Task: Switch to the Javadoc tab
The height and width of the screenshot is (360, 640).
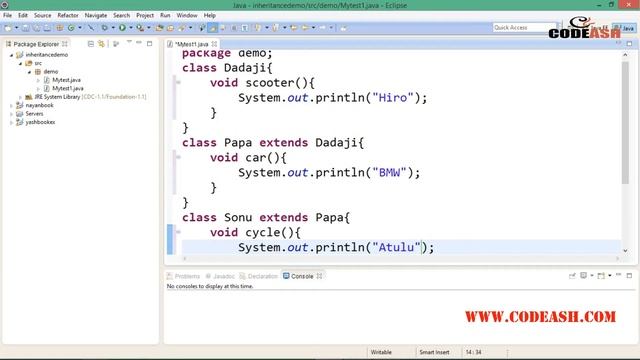Action: (220, 276)
